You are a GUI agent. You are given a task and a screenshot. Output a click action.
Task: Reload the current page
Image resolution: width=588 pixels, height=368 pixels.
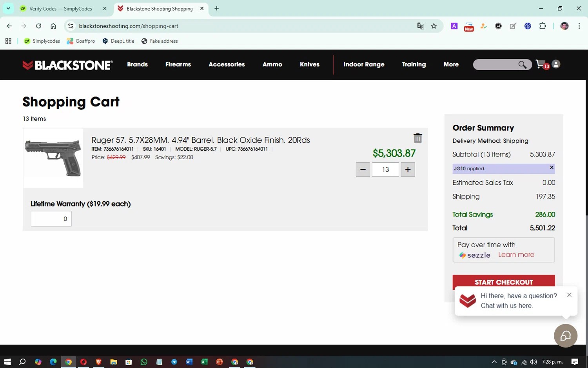click(38, 26)
